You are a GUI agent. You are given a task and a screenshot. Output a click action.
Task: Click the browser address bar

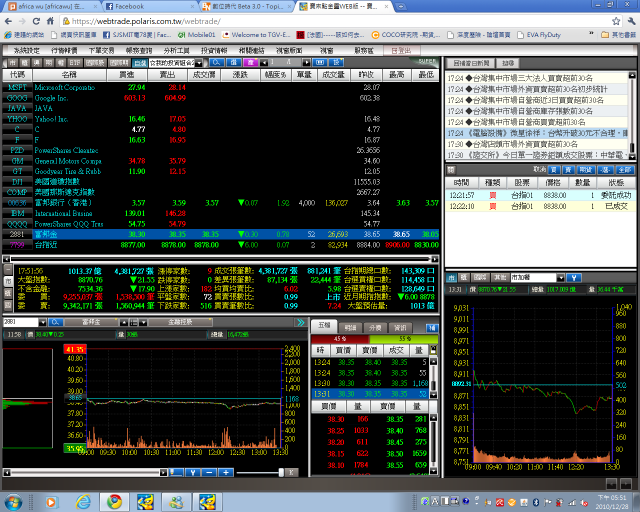click(335, 21)
